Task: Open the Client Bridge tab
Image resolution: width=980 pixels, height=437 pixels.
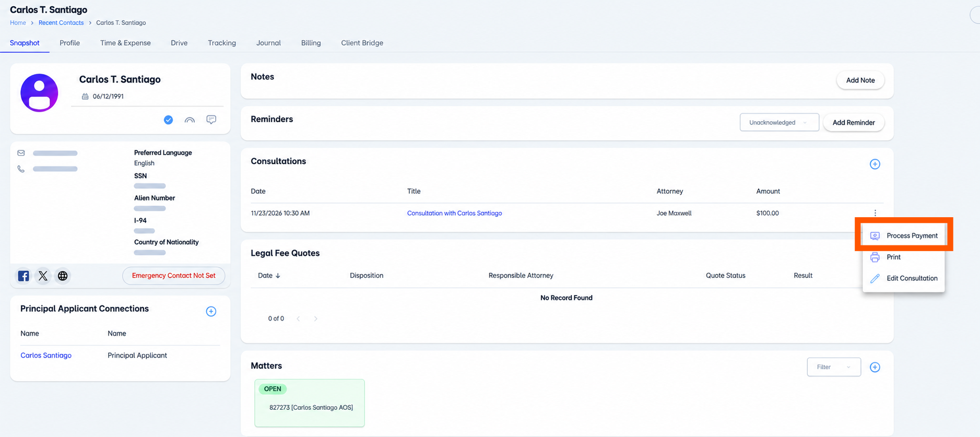Action: 362,43
